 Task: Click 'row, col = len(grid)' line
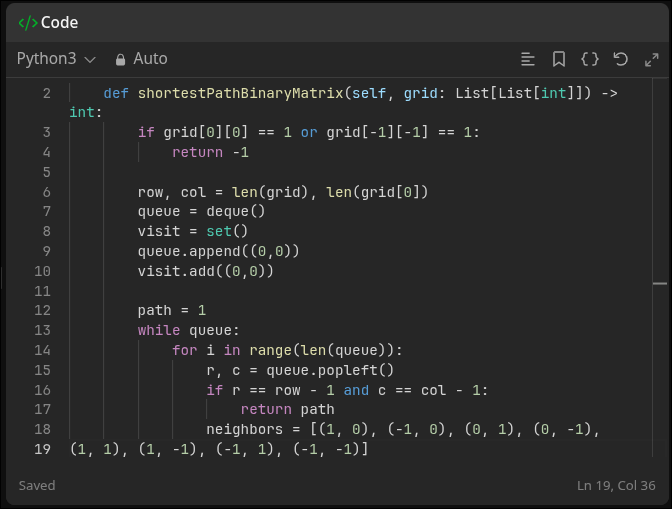click(283, 192)
